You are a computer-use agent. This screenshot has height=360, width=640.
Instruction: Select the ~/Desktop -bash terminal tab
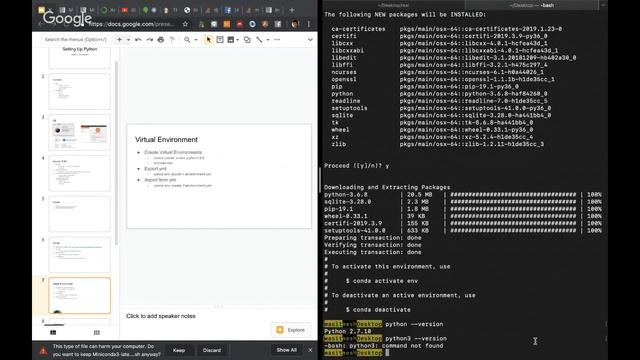pyautogui.click(x=531, y=5)
